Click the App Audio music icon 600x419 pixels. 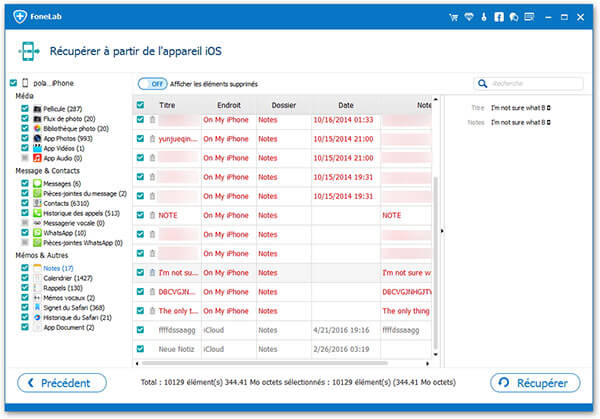point(37,157)
